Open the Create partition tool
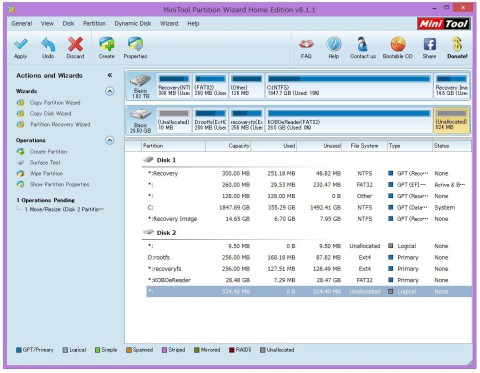480x373 pixels. point(106,48)
